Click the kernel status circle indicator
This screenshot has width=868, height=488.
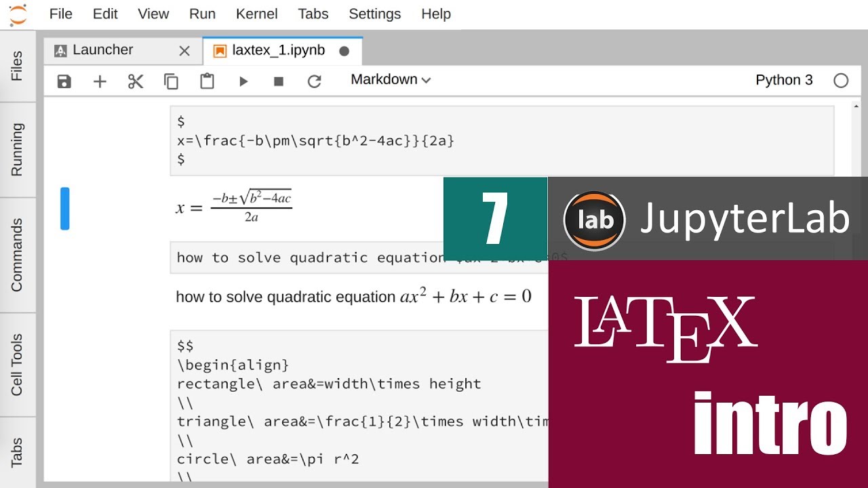click(841, 81)
